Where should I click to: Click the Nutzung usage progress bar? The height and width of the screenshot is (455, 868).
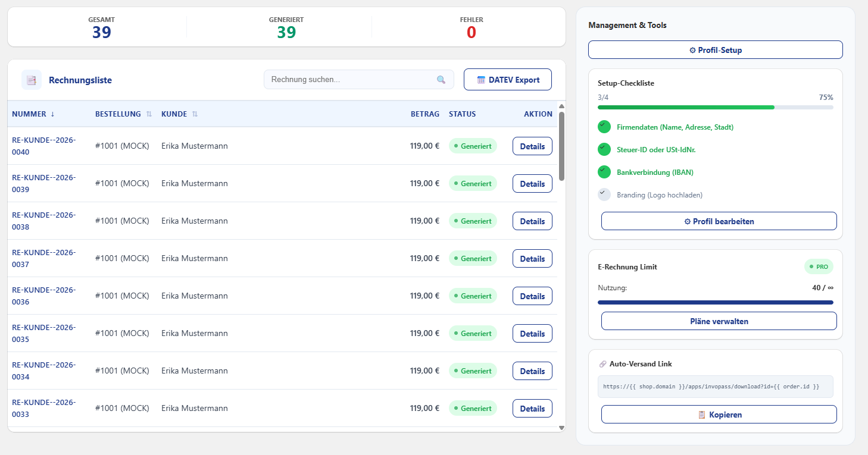pos(715,302)
